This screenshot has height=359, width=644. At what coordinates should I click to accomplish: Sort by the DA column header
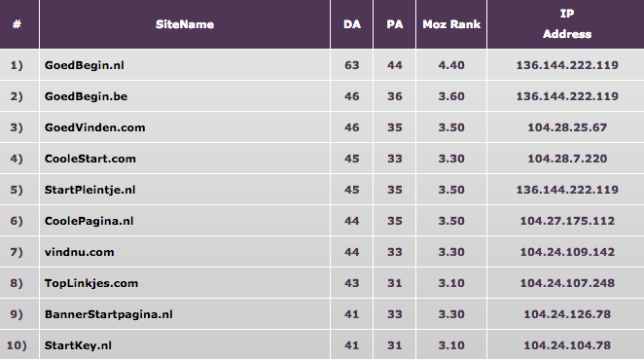tap(352, 24)
